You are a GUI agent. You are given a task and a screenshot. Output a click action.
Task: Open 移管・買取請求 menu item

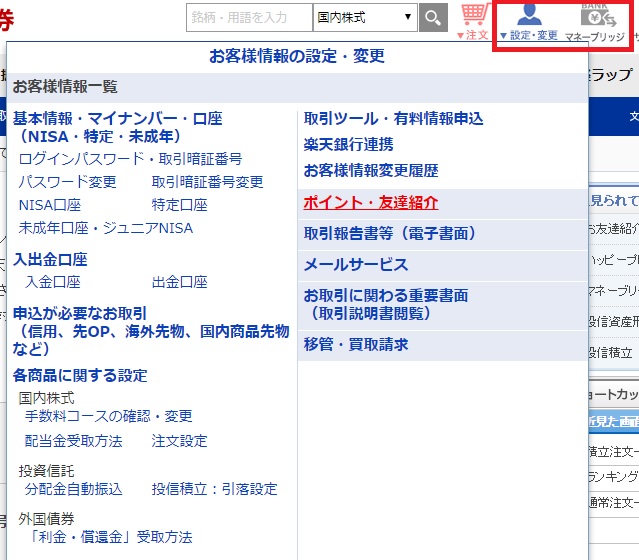(443, 345)
